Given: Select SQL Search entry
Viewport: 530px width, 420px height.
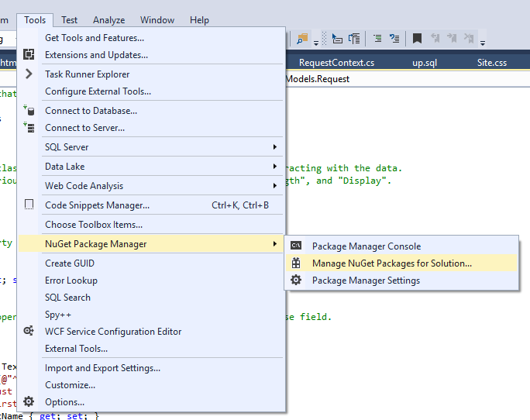Looking at the screenshot, I should click(x=151, y=298).
